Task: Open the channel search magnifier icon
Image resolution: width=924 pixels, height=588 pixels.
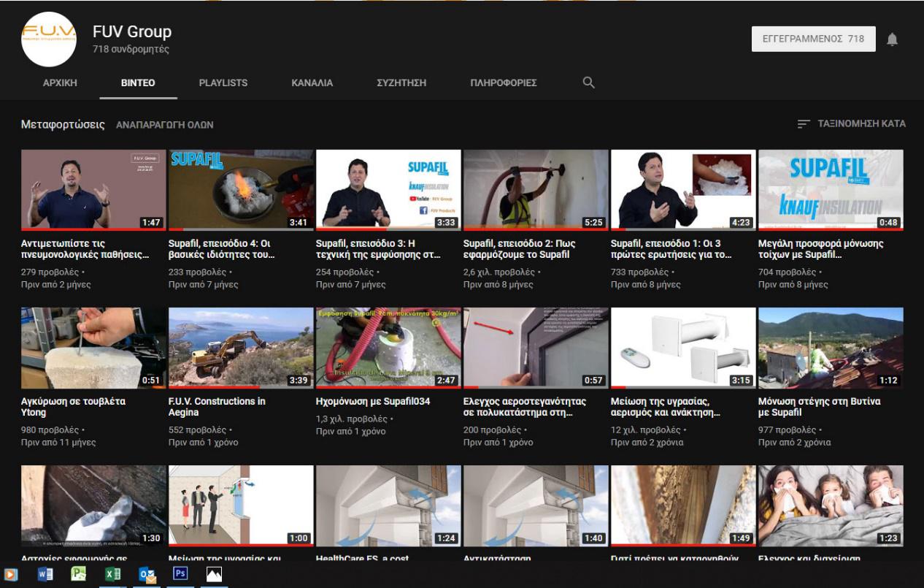Action: click(588, 83)
